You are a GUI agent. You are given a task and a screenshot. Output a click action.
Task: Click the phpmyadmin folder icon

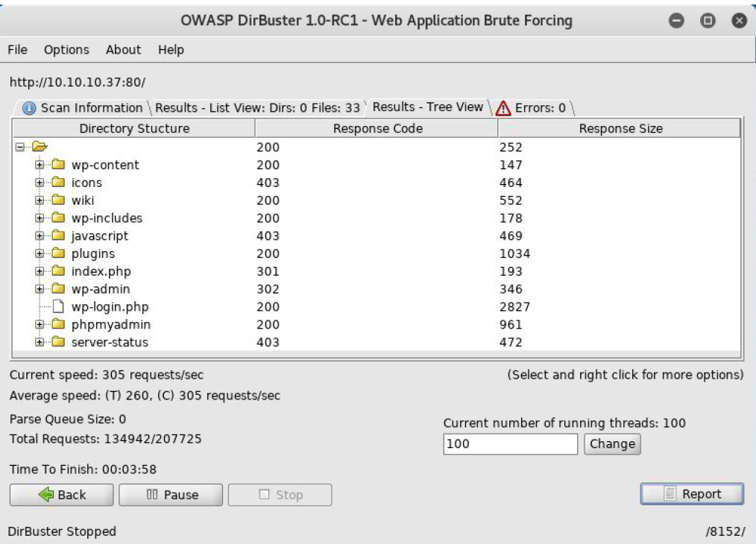pos(58,325)
